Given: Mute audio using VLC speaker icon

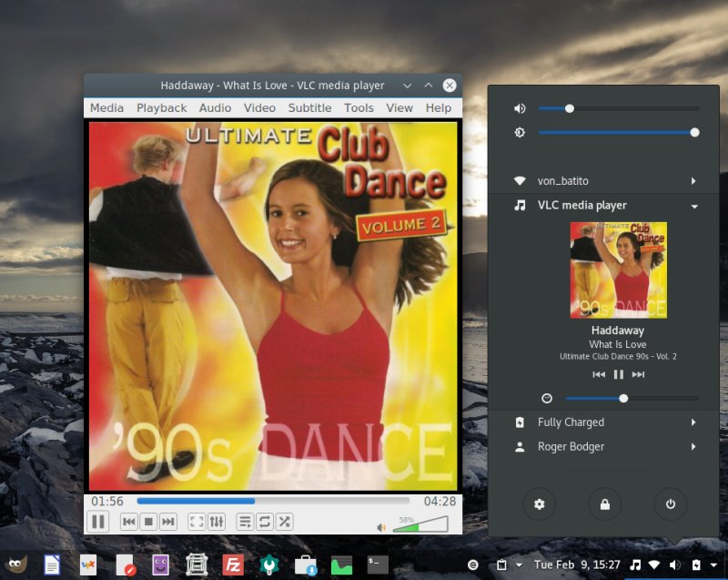Looking at the screenshot, I should 382,526.
